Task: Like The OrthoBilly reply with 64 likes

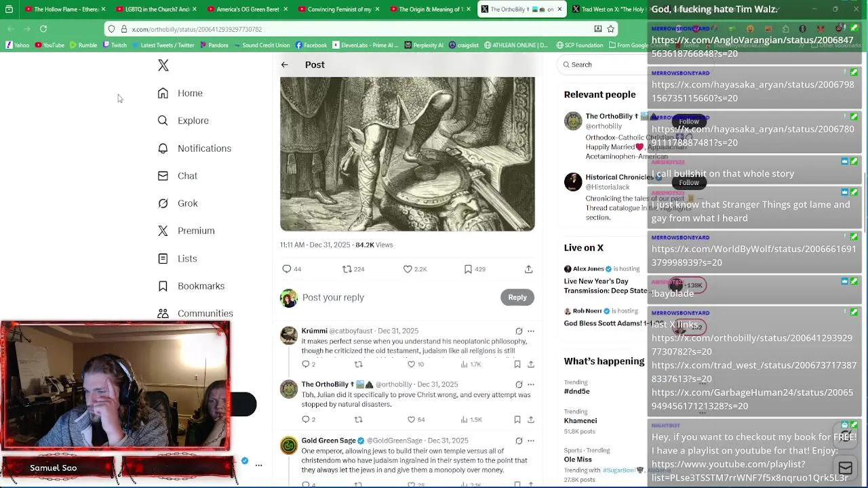Action: pos(416,420)
